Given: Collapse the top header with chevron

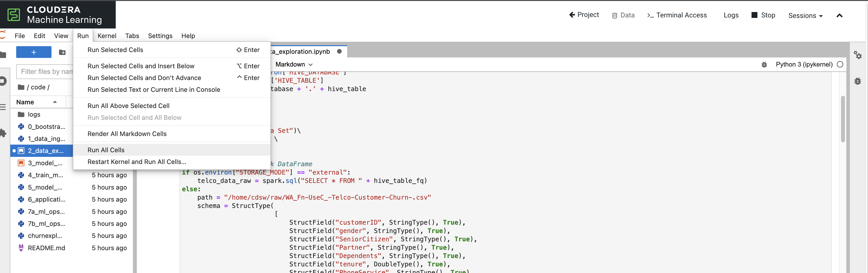Looking at the screenshot, I should [839, 15].
